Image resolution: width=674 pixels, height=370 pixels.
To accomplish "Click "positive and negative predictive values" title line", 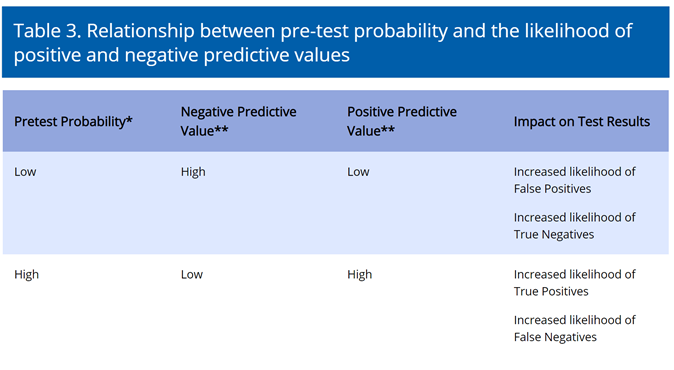I will tap(182, 55).
